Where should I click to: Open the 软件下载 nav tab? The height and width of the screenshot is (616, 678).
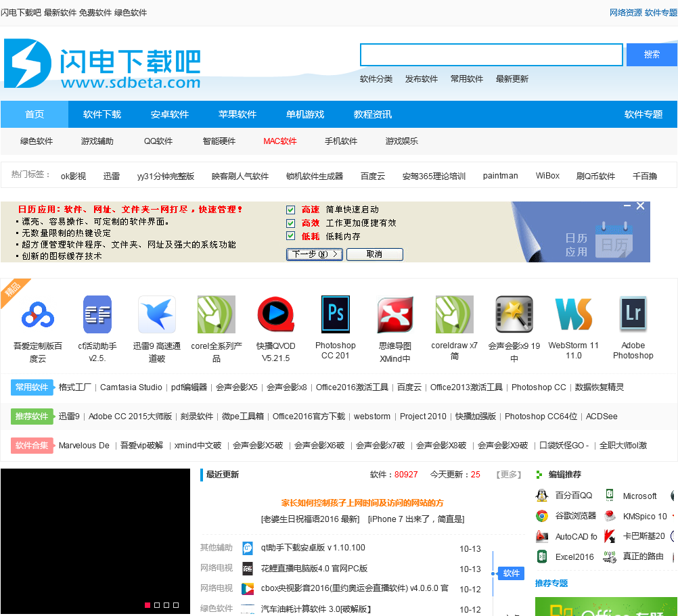pyautogui.click(x=102, y=114)
